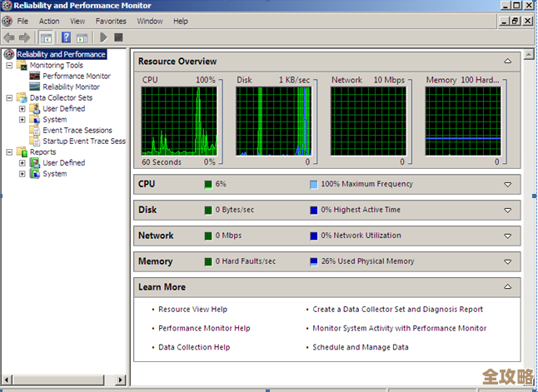Collapse the Resource Overview panel

click(507, 62)
